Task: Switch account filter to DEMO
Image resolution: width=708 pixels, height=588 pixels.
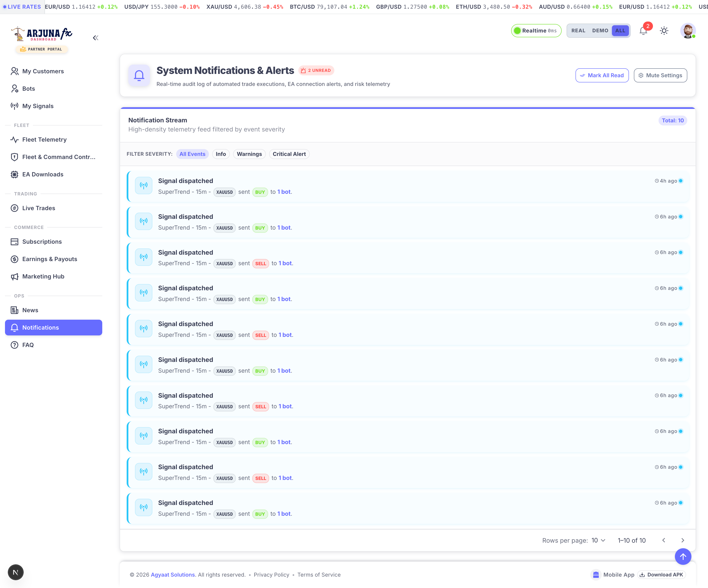Action: [x=600, y=31]
